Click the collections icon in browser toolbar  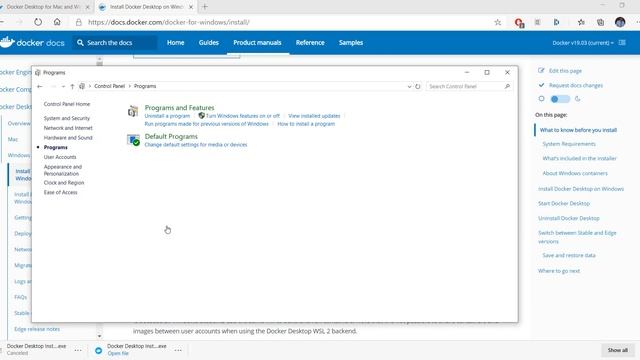tap(600, 22)
